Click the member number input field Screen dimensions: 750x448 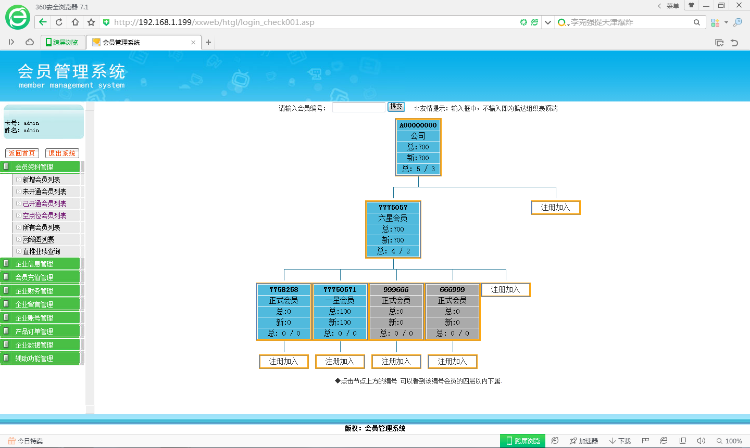(358, 107)
